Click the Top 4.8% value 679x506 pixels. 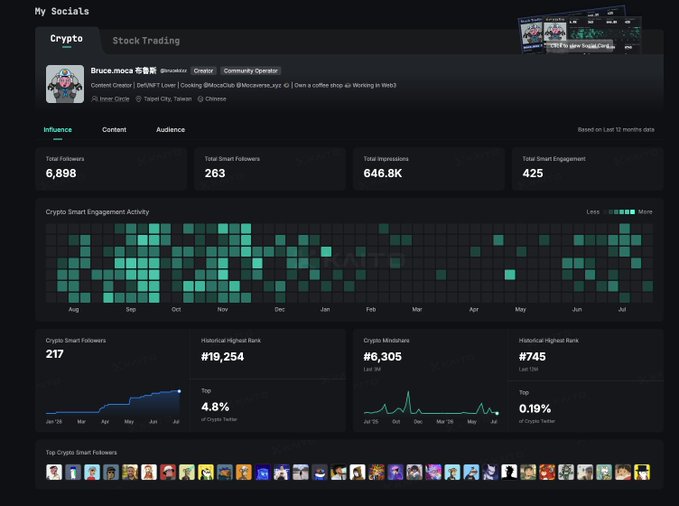(215, 407)
